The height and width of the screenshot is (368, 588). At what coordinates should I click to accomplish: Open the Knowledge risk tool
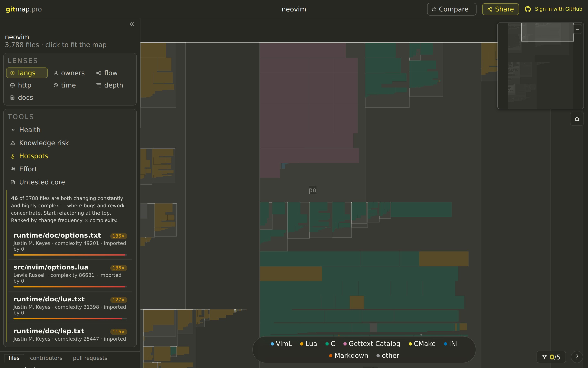click(70, 143)
